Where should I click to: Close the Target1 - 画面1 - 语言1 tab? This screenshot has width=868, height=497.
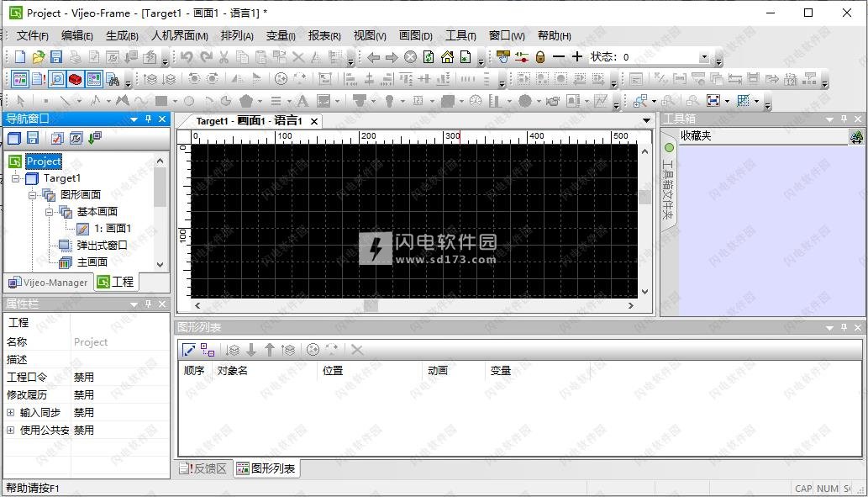coord(314,121)
